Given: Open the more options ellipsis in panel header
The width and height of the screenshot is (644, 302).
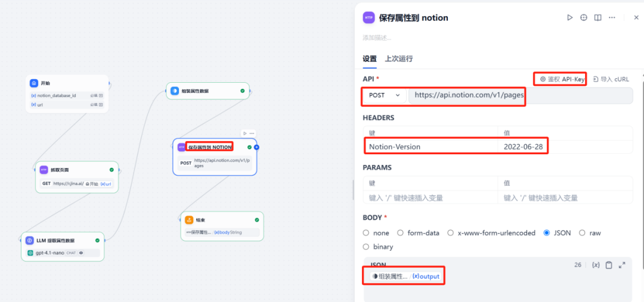Looking at the screenshot, I should (x=612, y=18).
